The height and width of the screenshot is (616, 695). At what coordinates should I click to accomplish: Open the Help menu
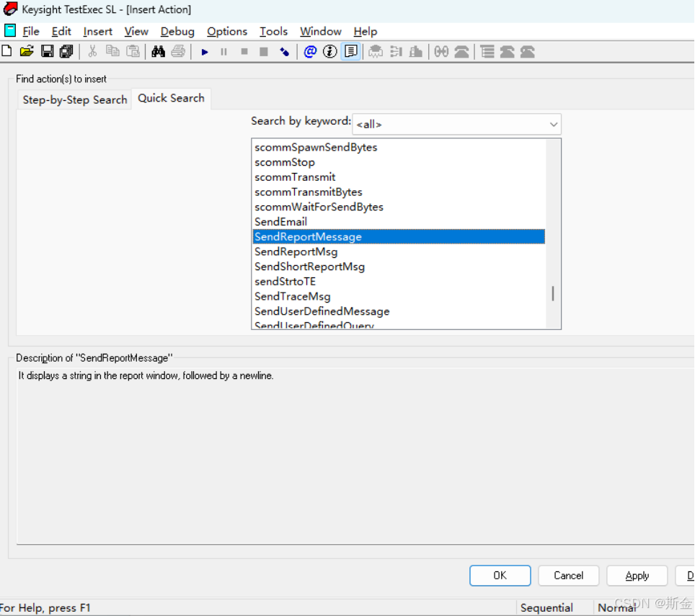tap(366, 32)
